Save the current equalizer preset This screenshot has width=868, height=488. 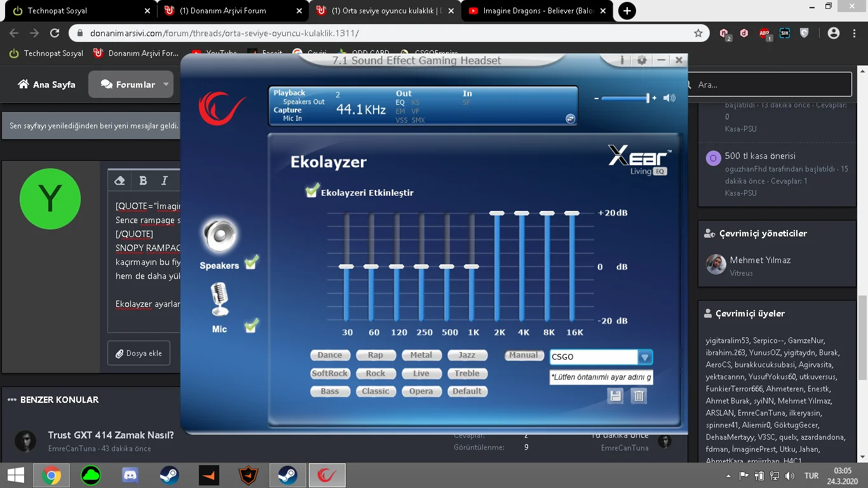click(614, 395)
